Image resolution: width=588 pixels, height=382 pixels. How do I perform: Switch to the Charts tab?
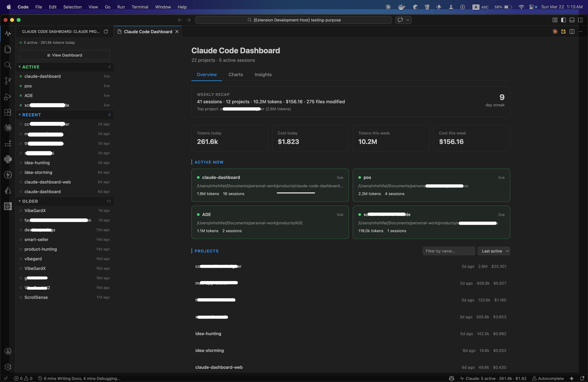point(236,74)
